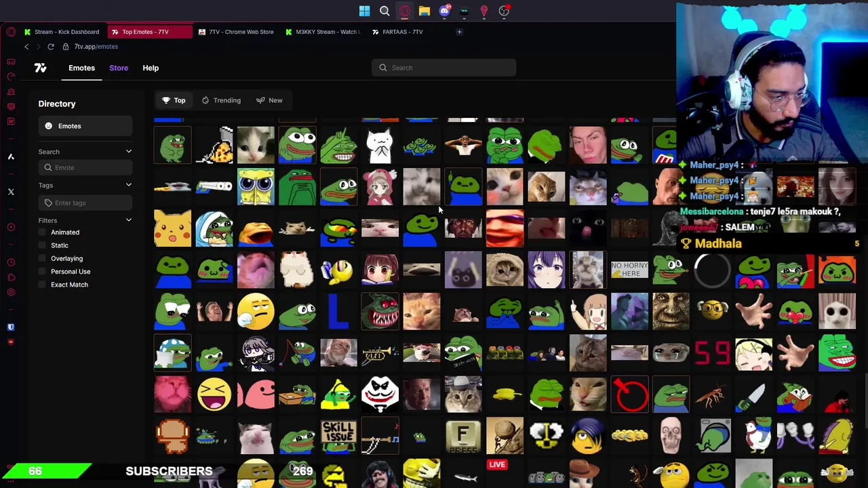868x488 pixels.
Task: Enable the Animated filter checkbox
Action: tap(42, 232)
